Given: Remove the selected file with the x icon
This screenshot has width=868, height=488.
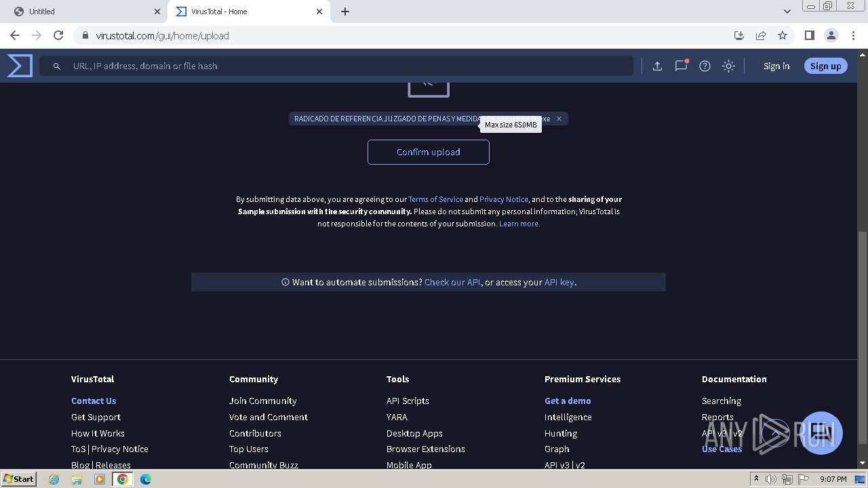Looking at the screenshot, I should 559,119.
